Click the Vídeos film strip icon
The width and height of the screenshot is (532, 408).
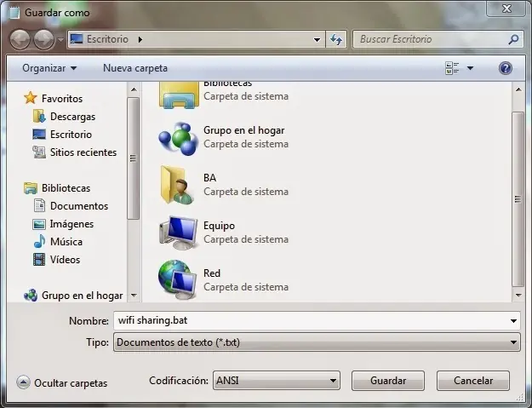click(39, 260)
